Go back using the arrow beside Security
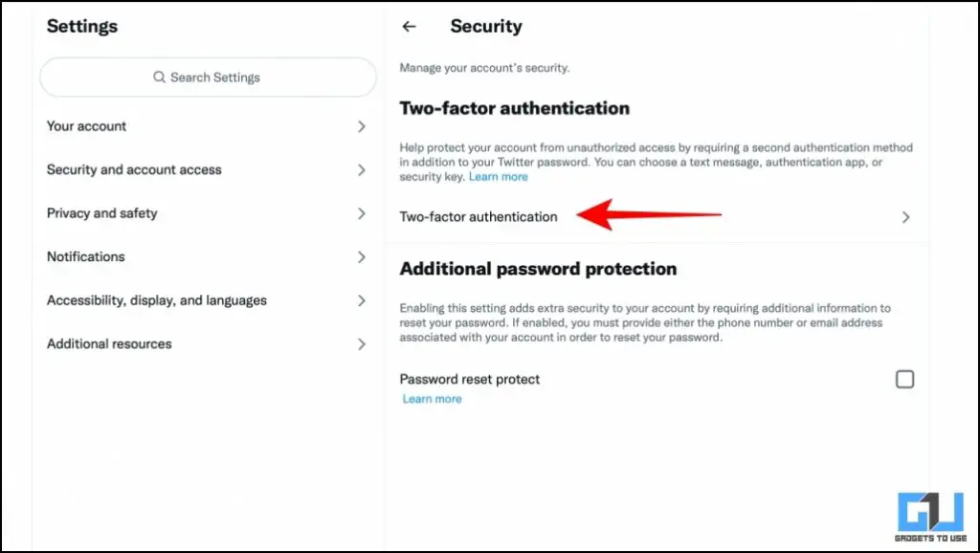The height and width of the screenshot is (553, 980). point(409,26)
